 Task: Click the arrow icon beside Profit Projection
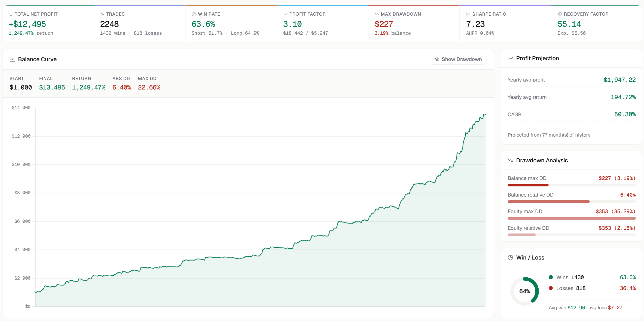[511, 58]
